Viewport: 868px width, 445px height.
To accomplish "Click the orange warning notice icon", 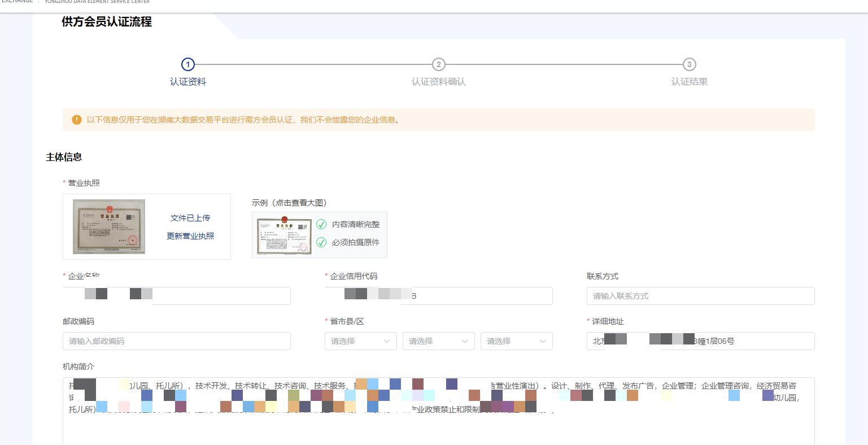I will pyautogui.click(x=77, y=120).
